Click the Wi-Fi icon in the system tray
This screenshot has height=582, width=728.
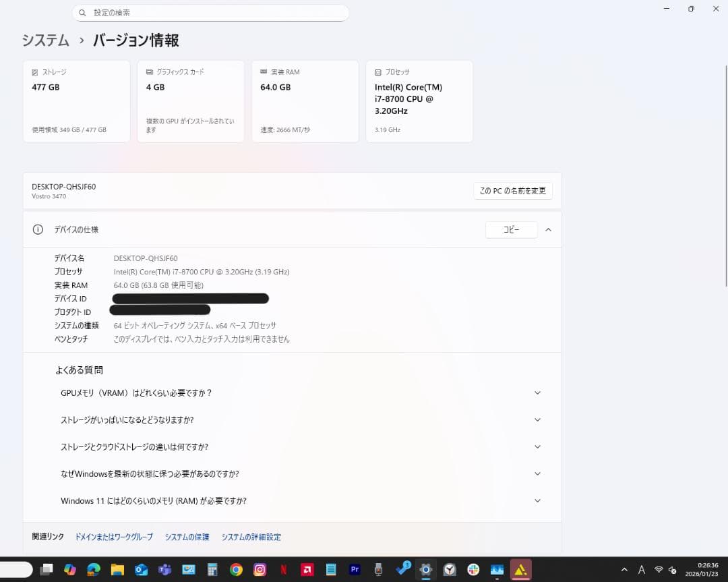pyautogui.click(x=659, y=570)
